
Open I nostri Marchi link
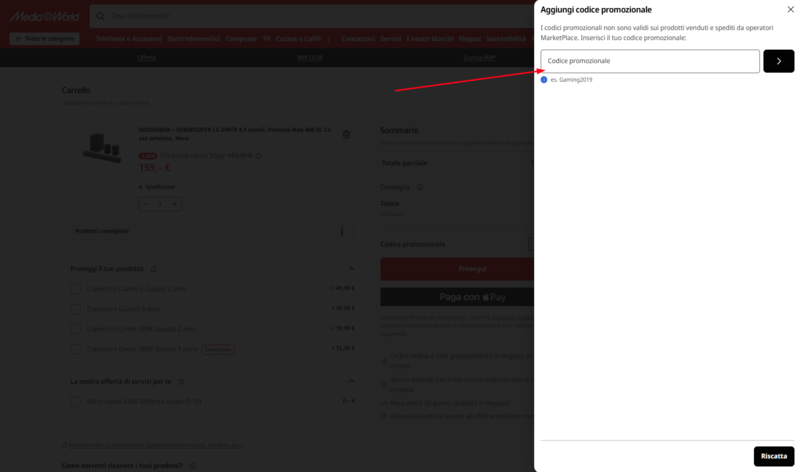click(x=430, y=39)
